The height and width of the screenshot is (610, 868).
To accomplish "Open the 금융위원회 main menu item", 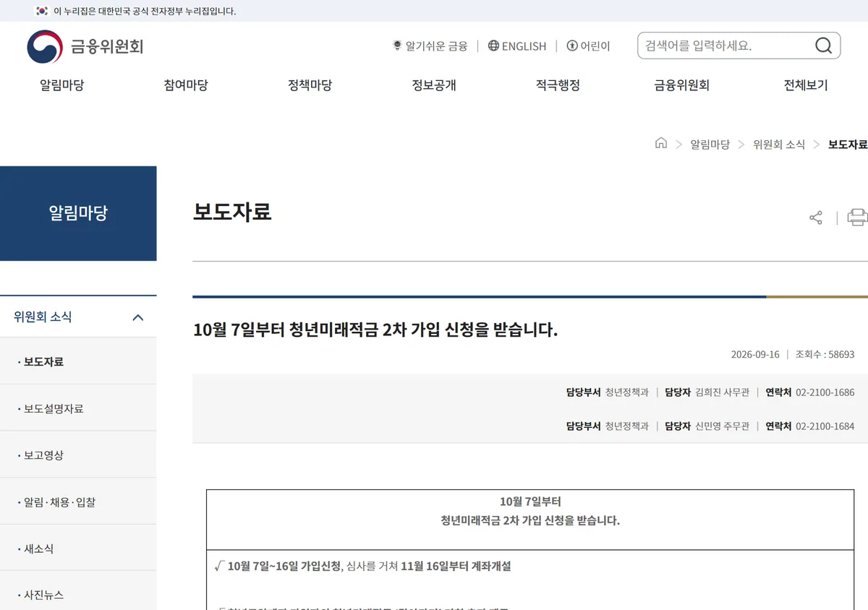I will 682,85.
